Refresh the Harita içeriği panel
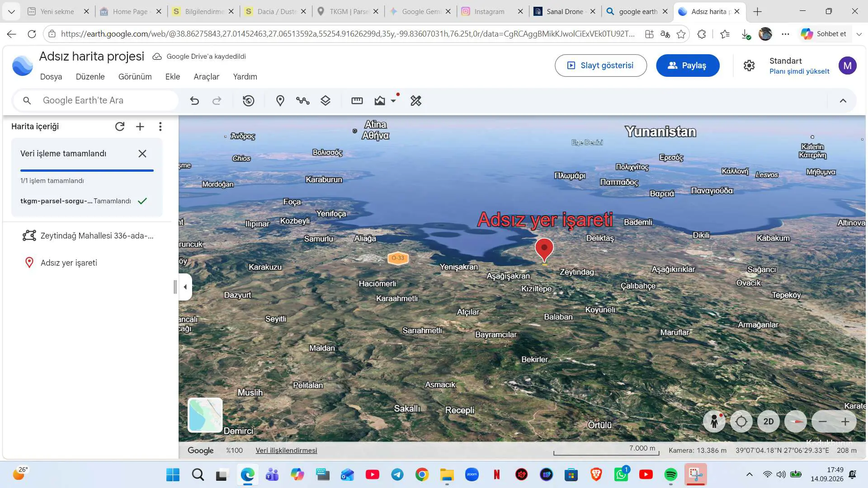This screenshot has width=868, height=488. tap(120, 127)
